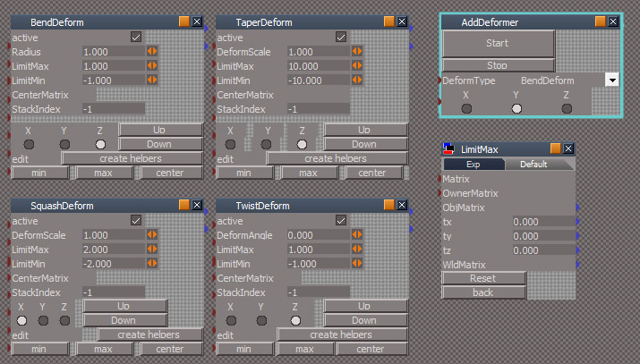Select X axis radio in AddDeformer
This screenshot has width=640, height=364.
466,108
